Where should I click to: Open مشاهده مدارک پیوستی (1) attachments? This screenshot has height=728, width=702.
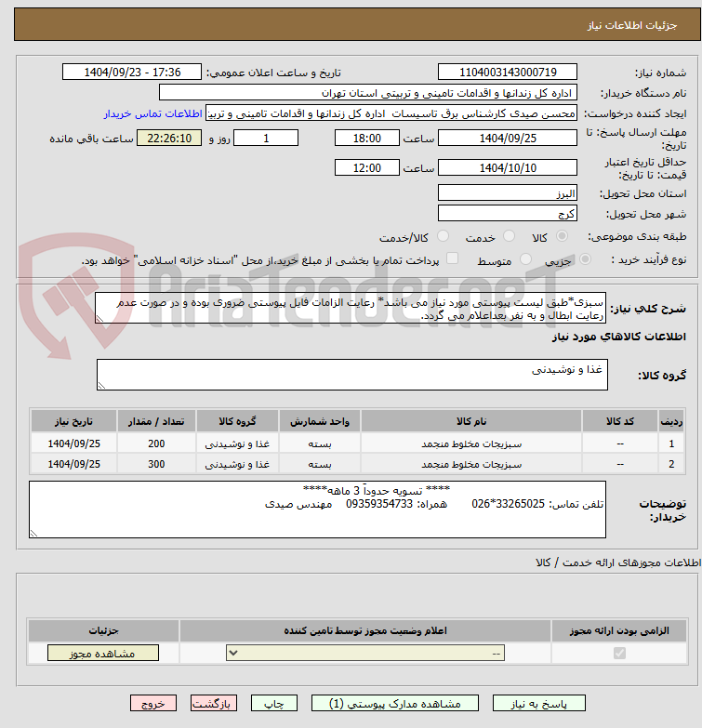coord(394,704)
